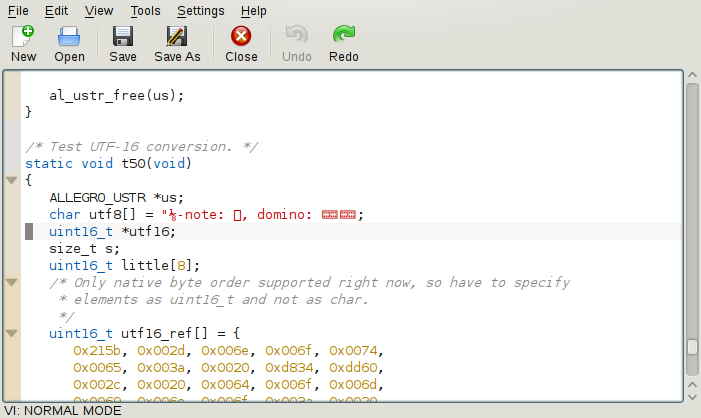Open the Edit menu
The width and height of the screenshot is (701, 418).
pos(56,10)
